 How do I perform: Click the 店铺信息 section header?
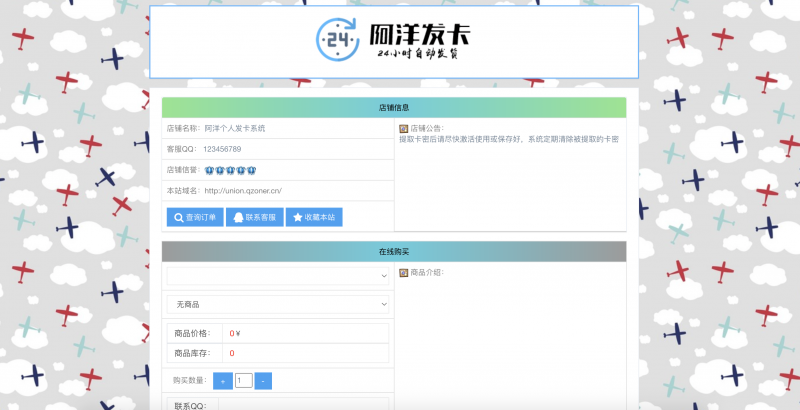click(x=394, y=108)
